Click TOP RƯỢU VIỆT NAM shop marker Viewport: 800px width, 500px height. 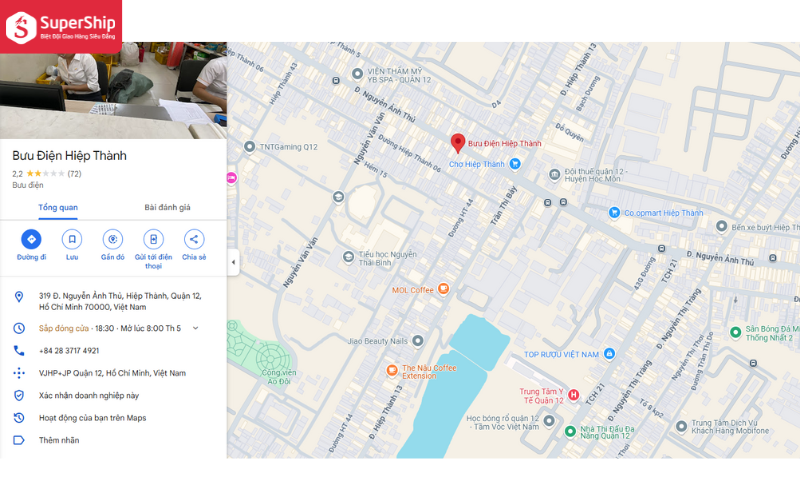[x=609, y=353]
